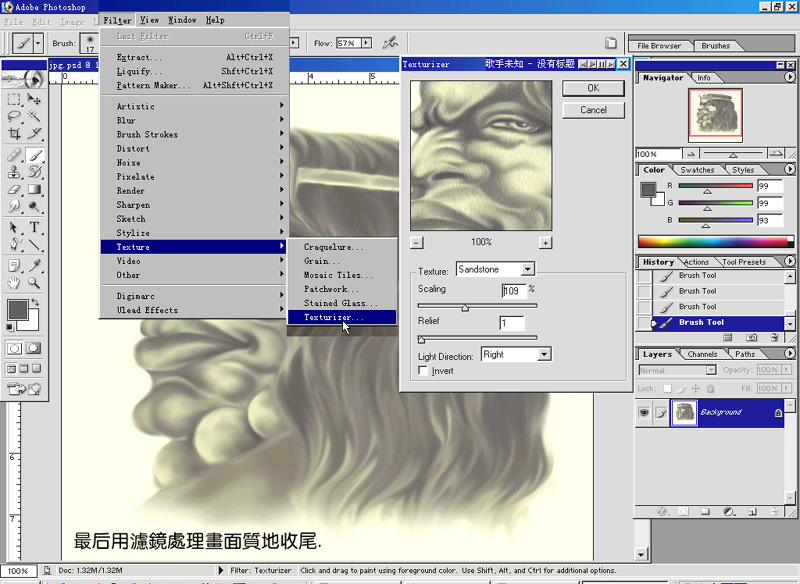Click OK in the Texturizer dialog

coord(593,88)
